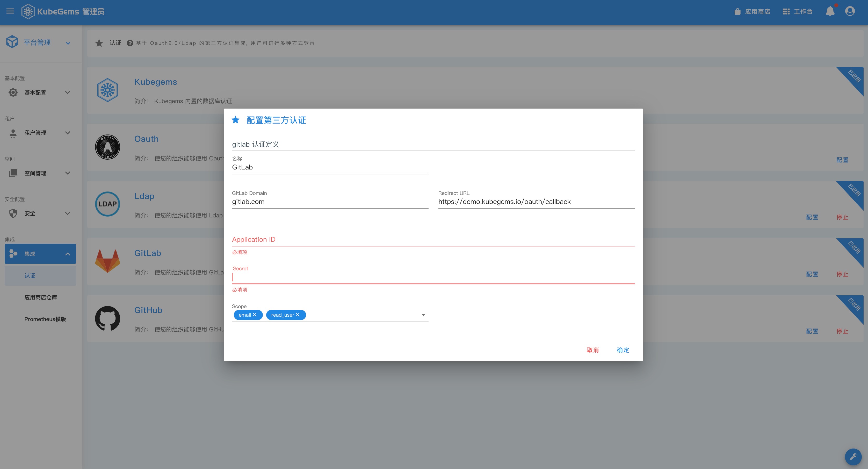Select the 认证 sidebar item
This screenshot has height=469, width=868.
click(x=40, y=275)
